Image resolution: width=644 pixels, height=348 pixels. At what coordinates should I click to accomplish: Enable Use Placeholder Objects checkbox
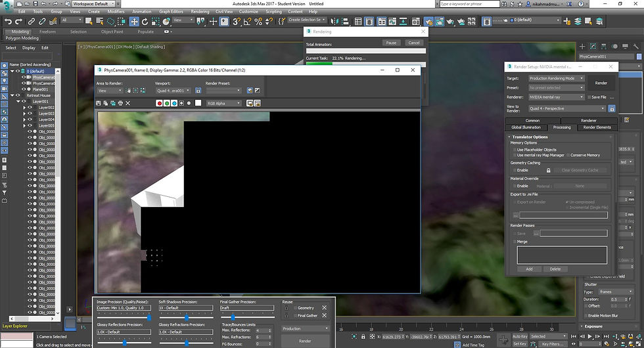pos(515,150)
